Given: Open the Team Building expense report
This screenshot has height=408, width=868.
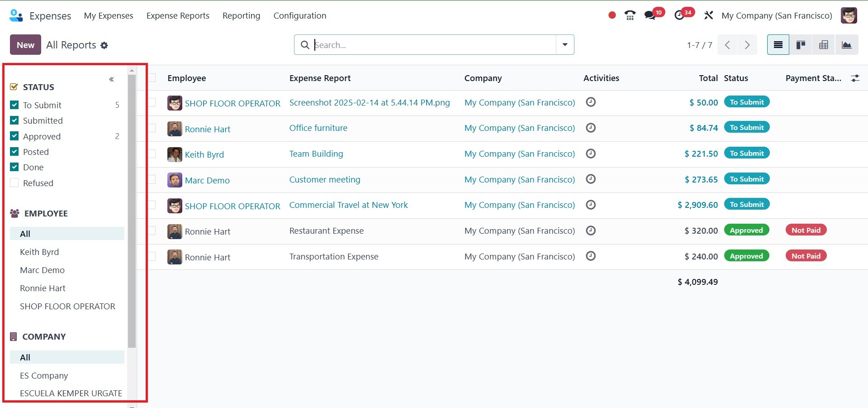Looking at the screenshot, I should [x=316, y=154].
